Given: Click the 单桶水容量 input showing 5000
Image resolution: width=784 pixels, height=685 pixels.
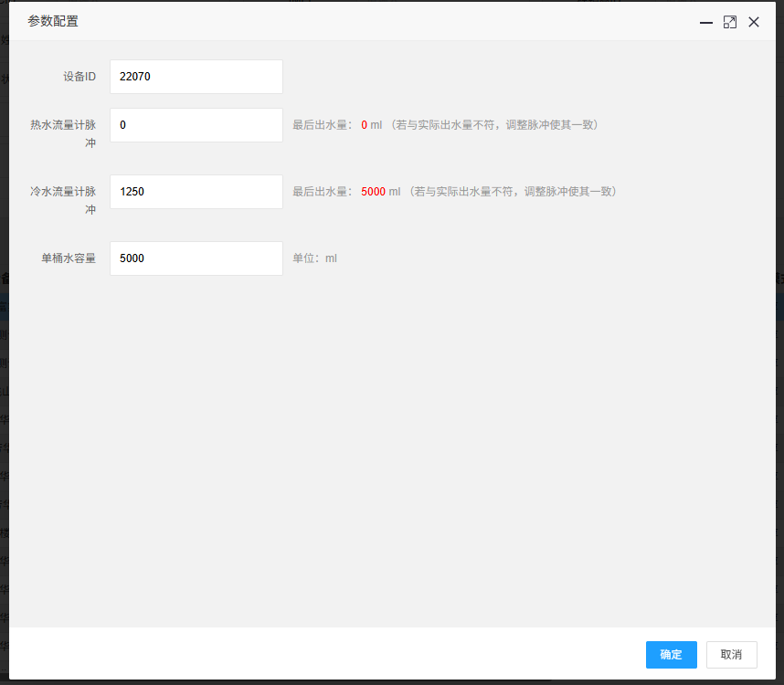Looking at the screenshot, I should point(196,258).
